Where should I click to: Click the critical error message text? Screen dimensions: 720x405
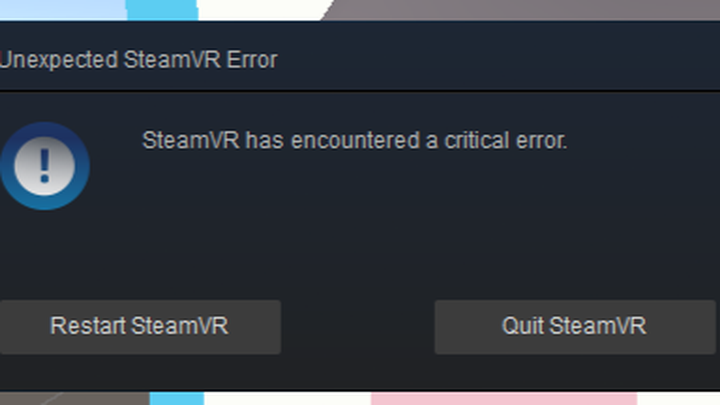click(354, 140)
